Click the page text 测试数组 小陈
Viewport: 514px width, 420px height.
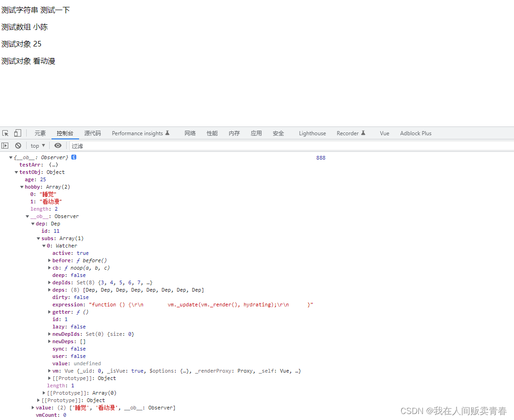[24, 27]
